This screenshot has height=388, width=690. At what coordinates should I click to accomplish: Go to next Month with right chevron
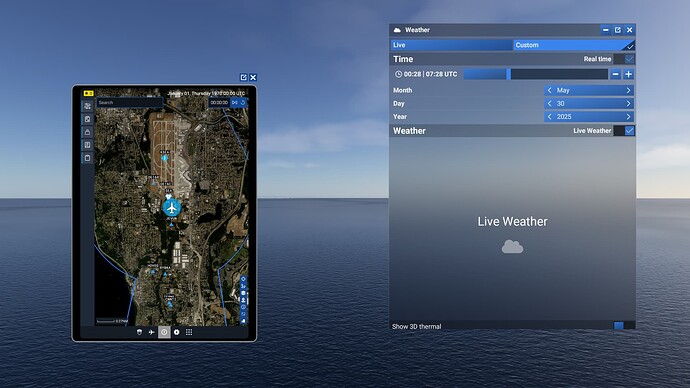pyautogui.click(x=628, y=90)
